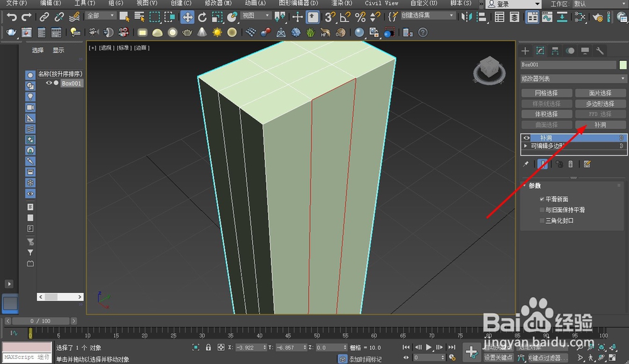629x364 pixels.
Task: Open the Curve Editor icon
Action: click(547, 17)
